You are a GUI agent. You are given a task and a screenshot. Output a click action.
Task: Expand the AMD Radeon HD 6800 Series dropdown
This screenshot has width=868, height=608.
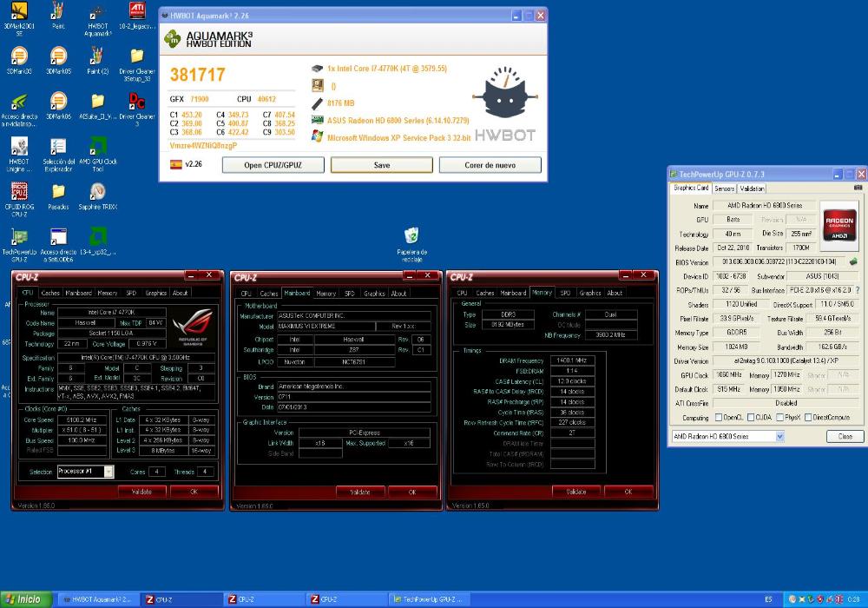pyautogui.click(x=779, y=436)
